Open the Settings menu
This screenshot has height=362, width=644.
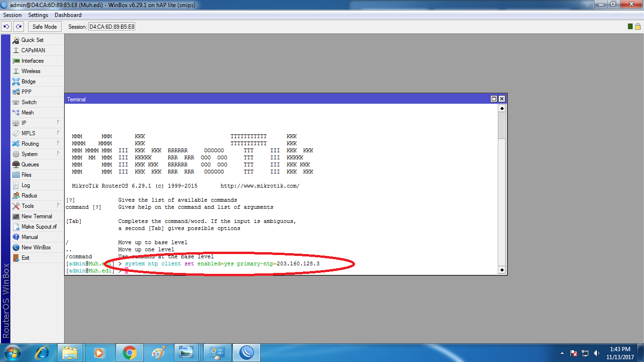pos(38,15)
